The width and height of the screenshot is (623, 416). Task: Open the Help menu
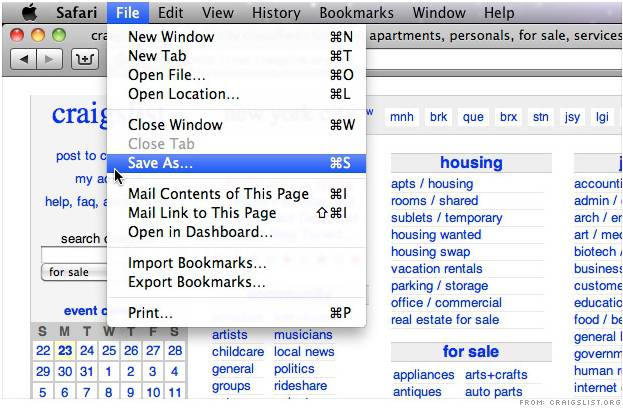click(499, 13)
